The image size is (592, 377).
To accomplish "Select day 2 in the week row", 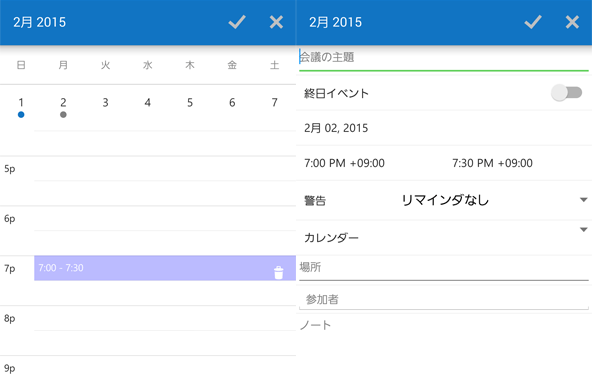I will [x=63, y=103].
